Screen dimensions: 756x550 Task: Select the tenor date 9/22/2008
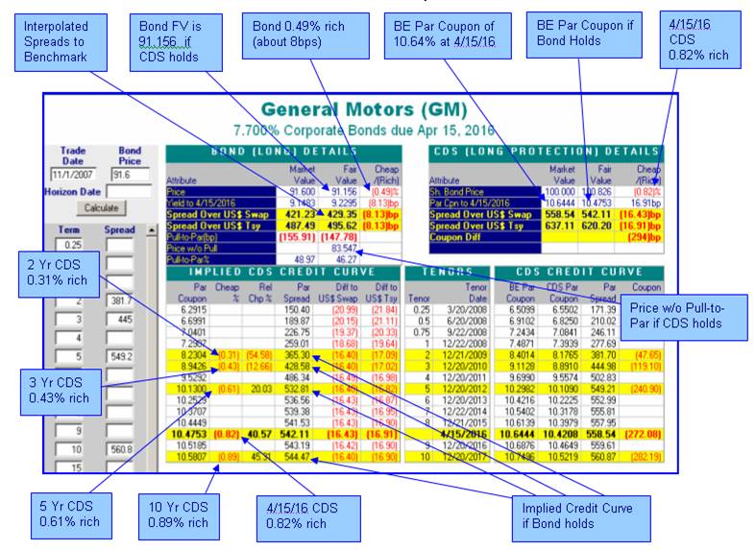[x=466, y=333]
